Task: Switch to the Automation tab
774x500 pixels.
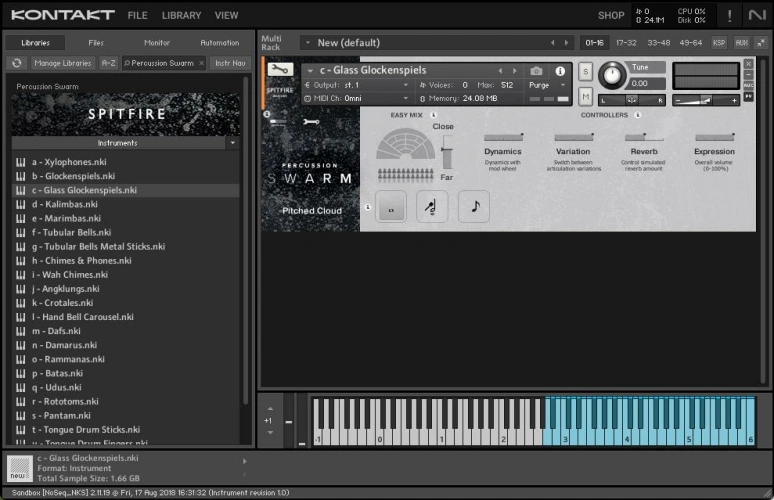Action: point(219,43)
